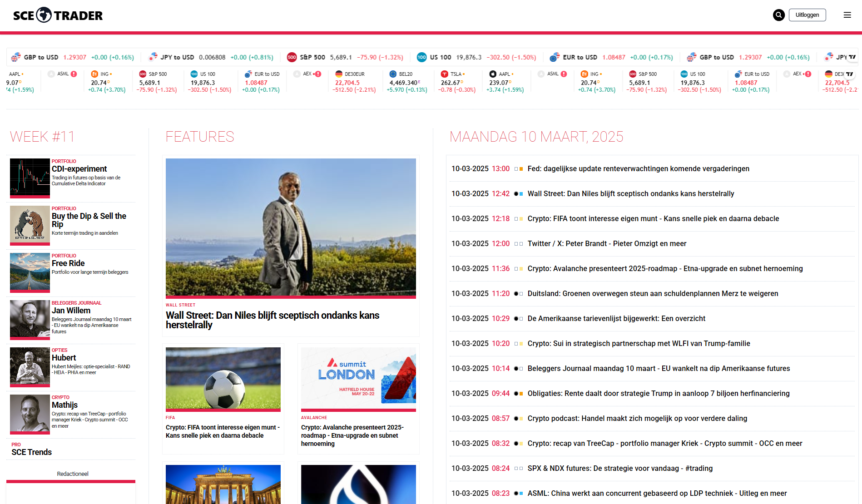The image size is (862, 504).
Task: Click the MAANDAG 10 MAART, 2025 heading
Action: pos(536,137)
